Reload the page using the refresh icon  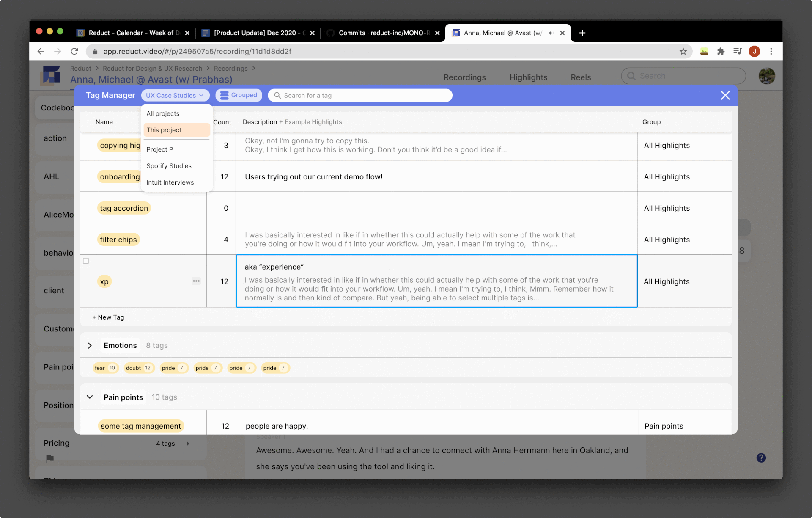coord(74,51)
